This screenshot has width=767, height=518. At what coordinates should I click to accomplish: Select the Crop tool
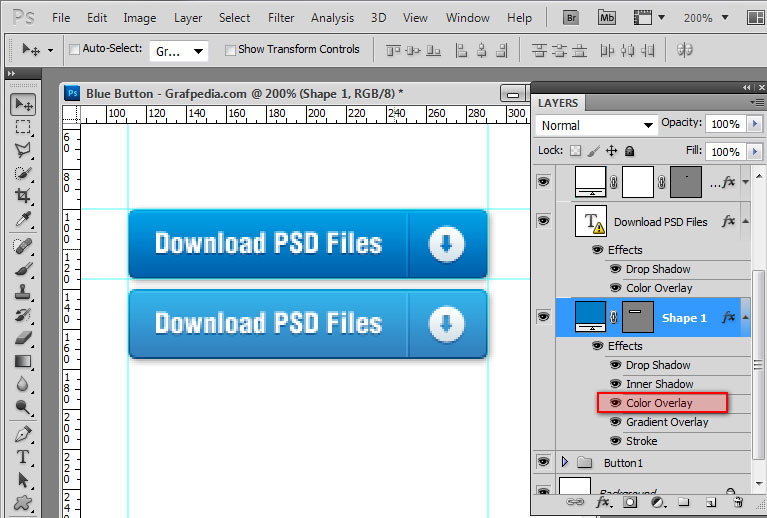pos(23,196)
